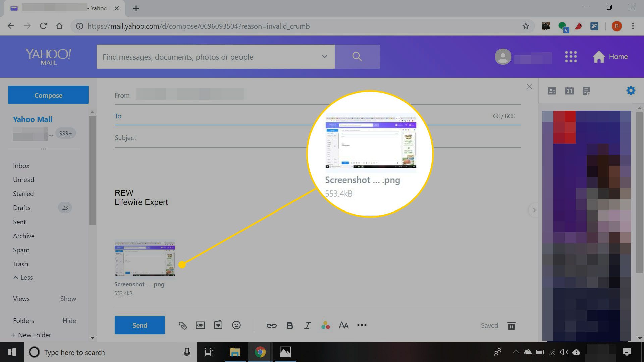Click the Send button
644x362 pixels.
(140, 325)
